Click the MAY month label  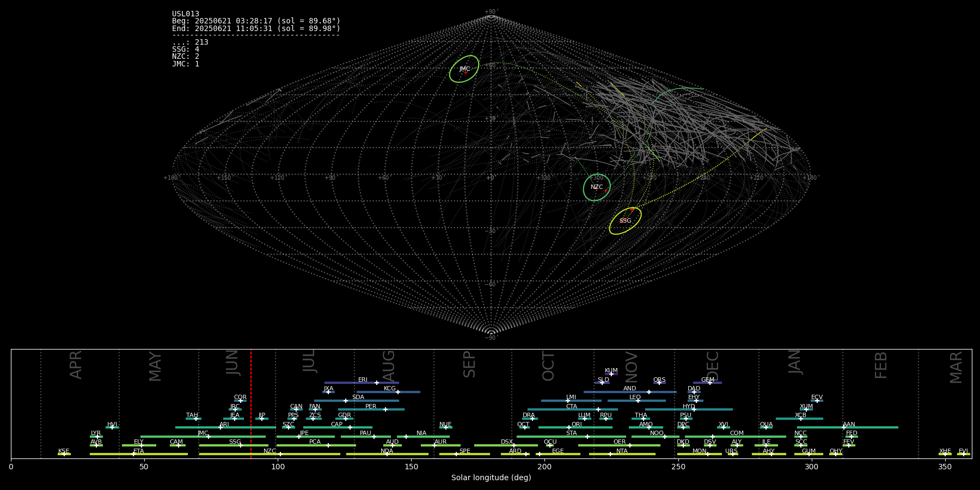pos(155,366)
